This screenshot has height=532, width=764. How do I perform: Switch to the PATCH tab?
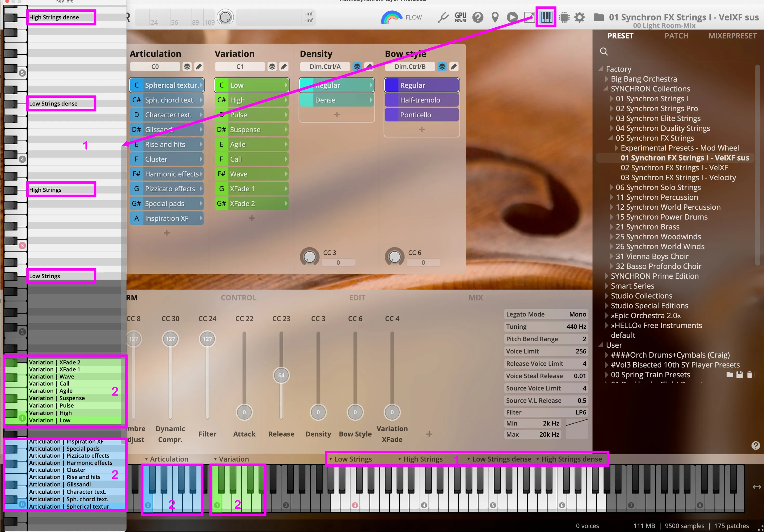coord(676,36)
